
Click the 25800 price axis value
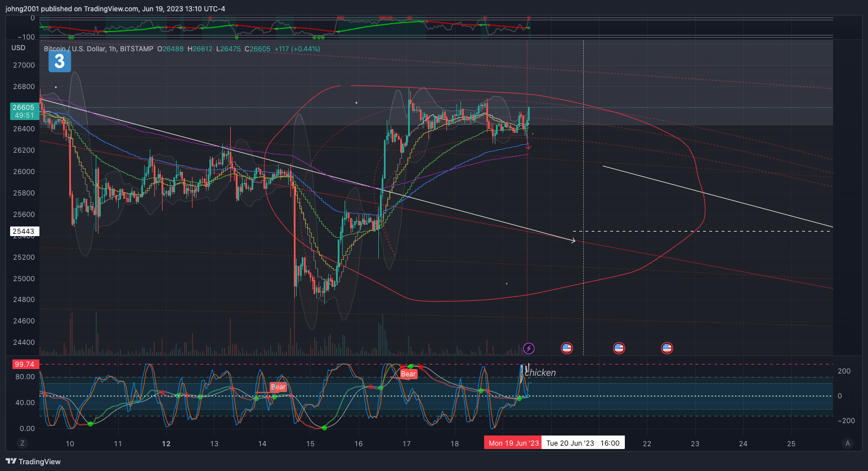click(x=24, y=193)
